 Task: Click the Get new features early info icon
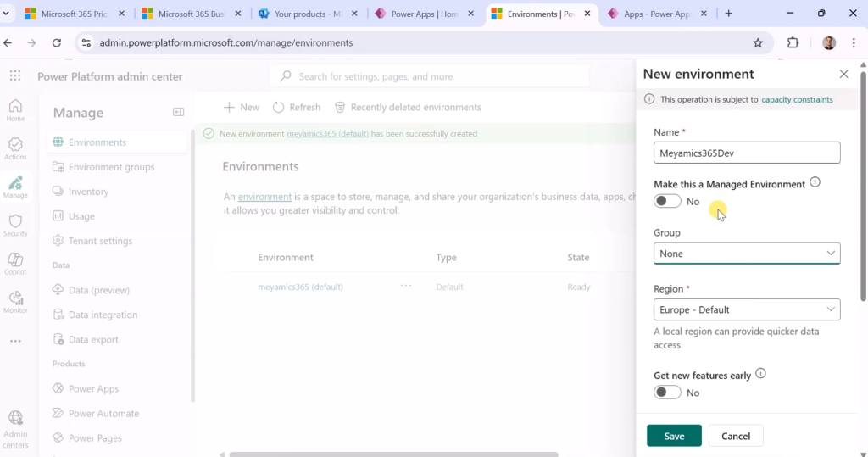coord(760,373)
